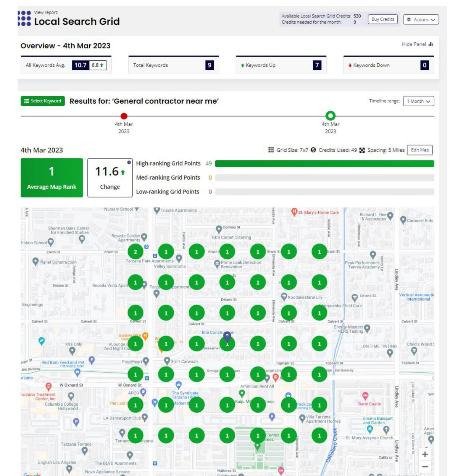The height and width of the screenshot is (476, 453).
Task: Click the Edit Map button
Action: 419,150
